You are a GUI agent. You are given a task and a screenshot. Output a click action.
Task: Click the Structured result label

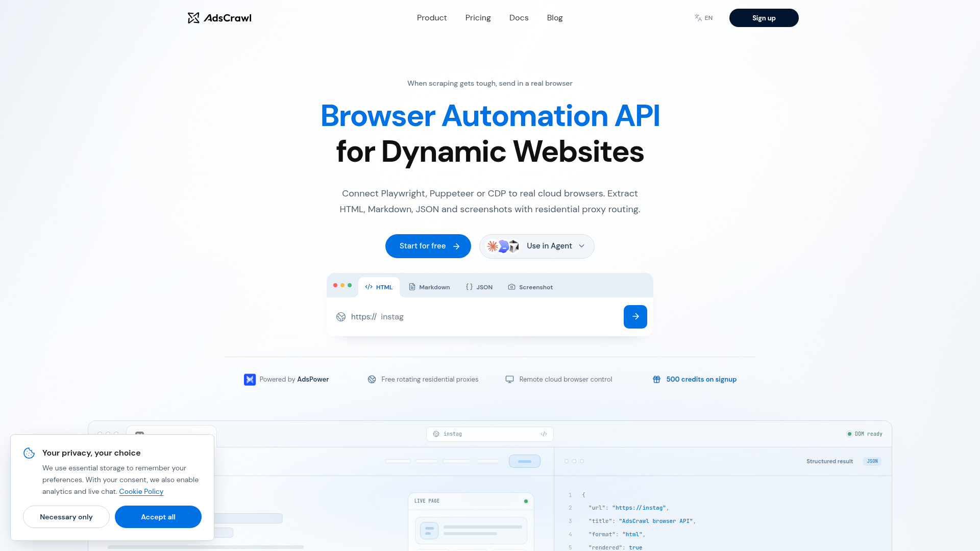pos(829,461)
